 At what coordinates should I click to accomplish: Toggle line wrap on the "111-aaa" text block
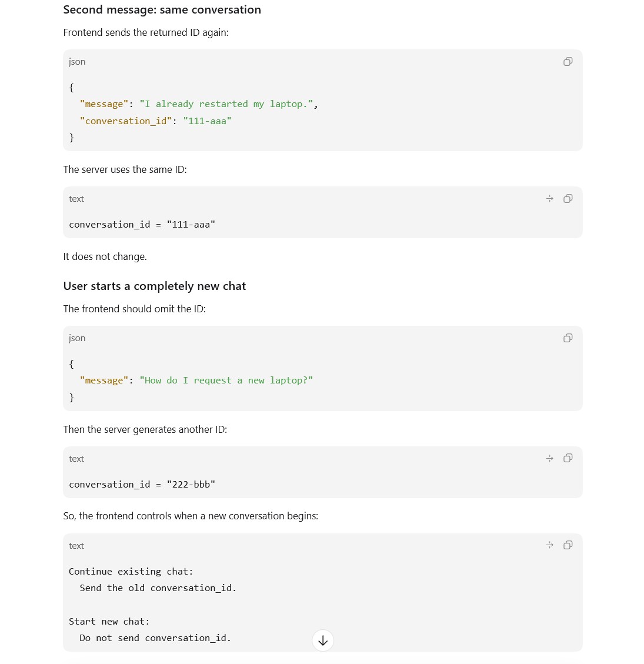coord(549,199)
